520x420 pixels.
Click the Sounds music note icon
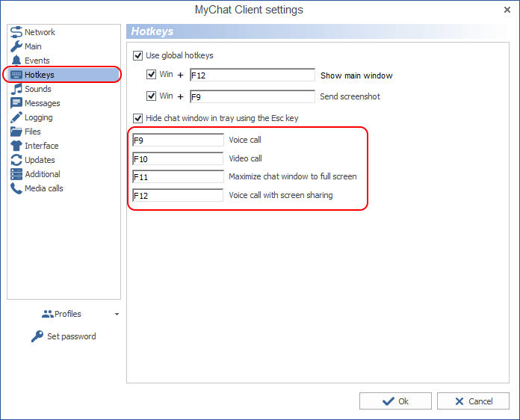tap(16, 89)
